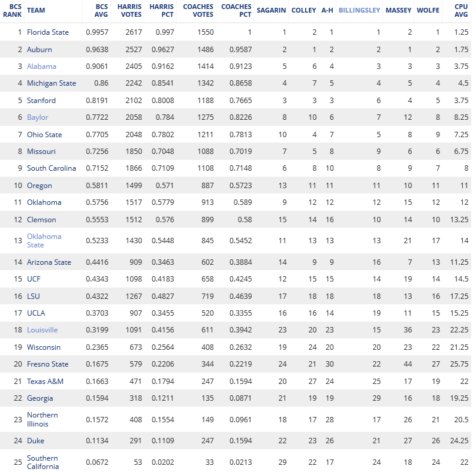
Task: Click the BCS AVG column header
Action: (x=101, y=11)
